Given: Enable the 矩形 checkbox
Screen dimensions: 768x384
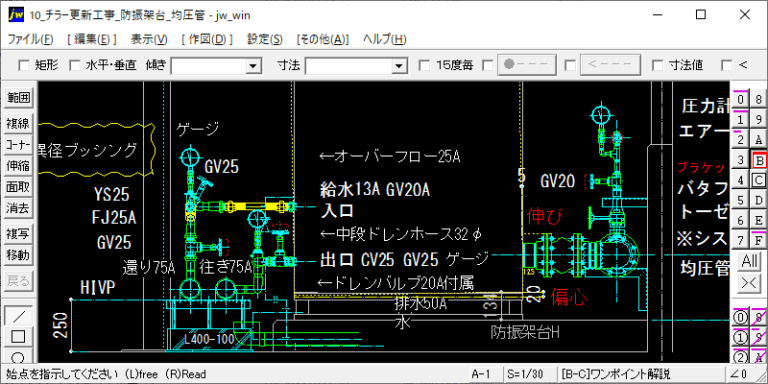Looking at the screenshot, I should 23,65.
